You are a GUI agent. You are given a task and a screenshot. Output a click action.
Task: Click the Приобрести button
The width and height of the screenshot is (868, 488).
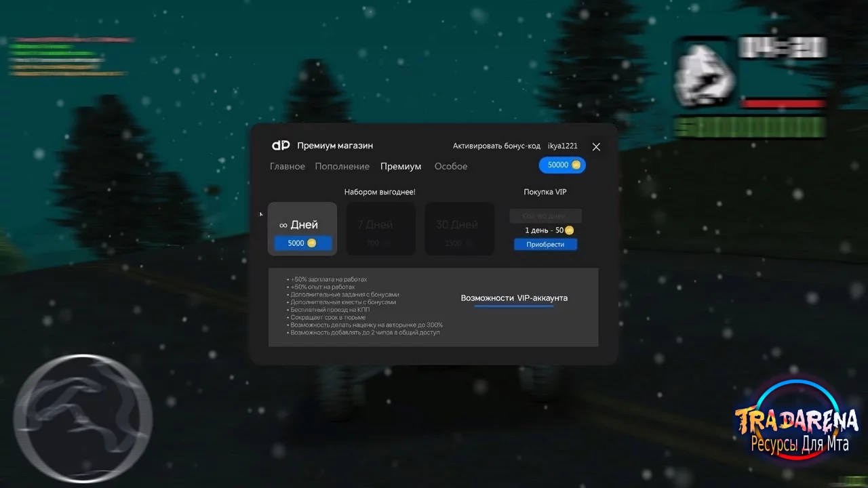pos(545,244)
